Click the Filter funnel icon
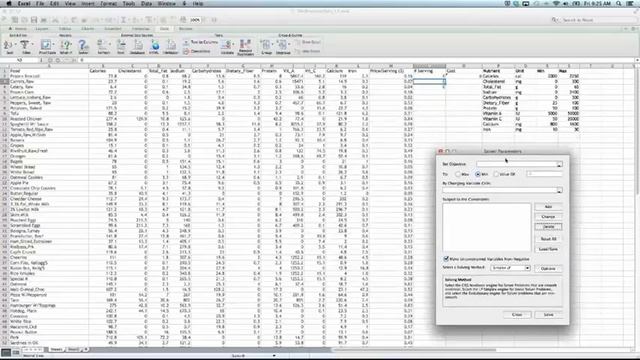 24,45
